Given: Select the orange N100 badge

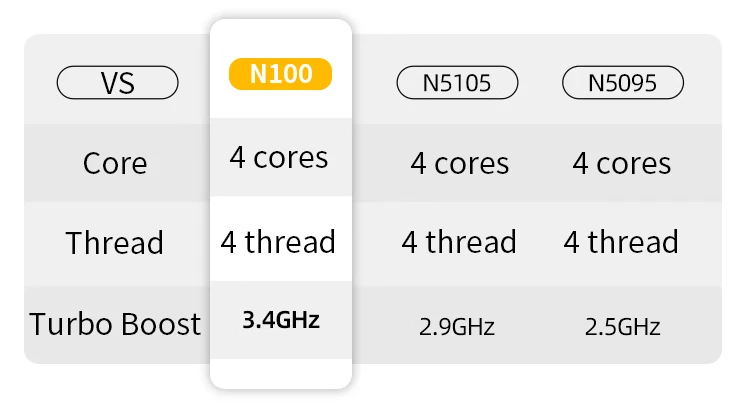Looking at the screenshot, I should tap(280, 75).
